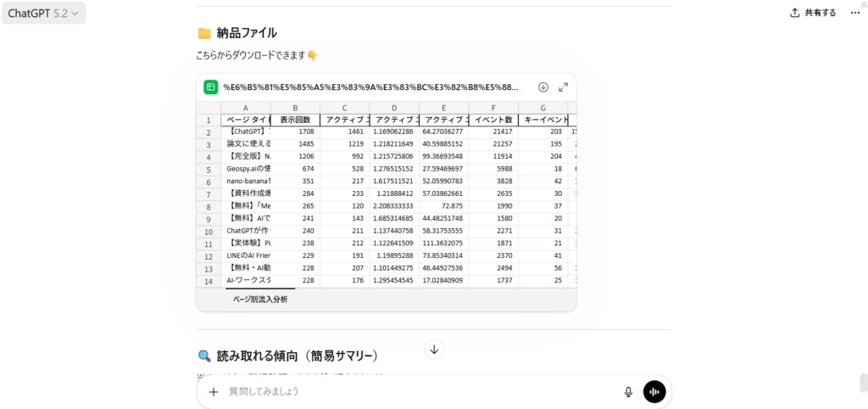
Task: Select column A header in spreadsheet
Action: pyautogui.click(x=246, y=108)
